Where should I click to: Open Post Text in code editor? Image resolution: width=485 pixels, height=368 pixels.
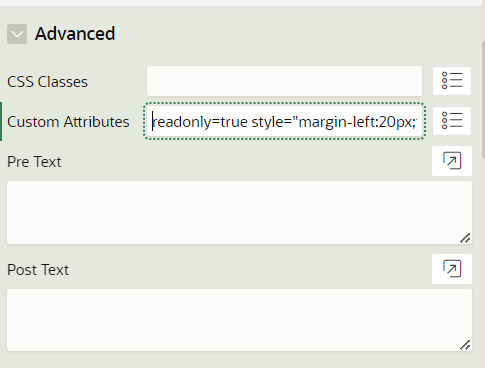[x=452, y=269]
